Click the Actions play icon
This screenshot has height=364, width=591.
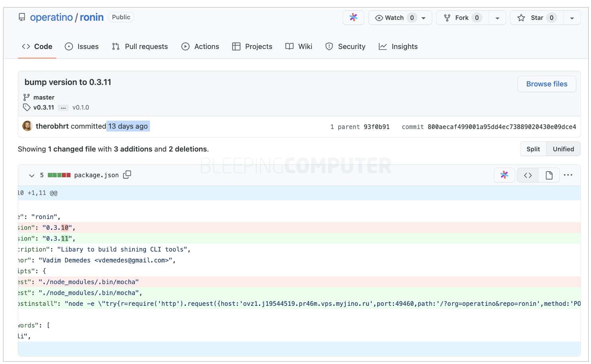click(x=185, y=47)
